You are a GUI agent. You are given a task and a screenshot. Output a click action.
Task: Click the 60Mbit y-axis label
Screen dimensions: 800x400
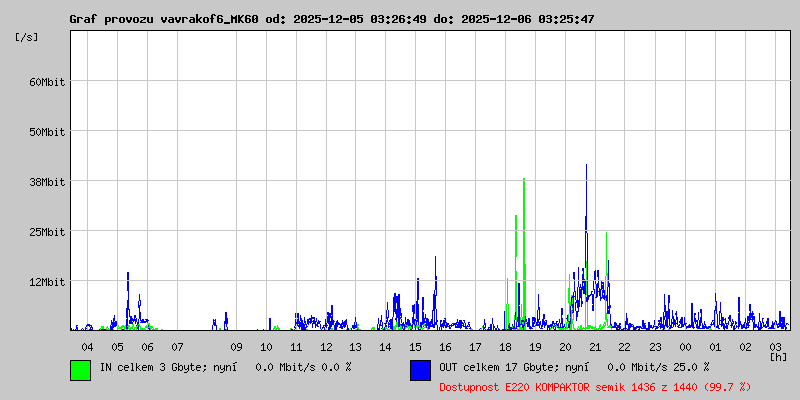pyautogui.click(x=46, y=82)
